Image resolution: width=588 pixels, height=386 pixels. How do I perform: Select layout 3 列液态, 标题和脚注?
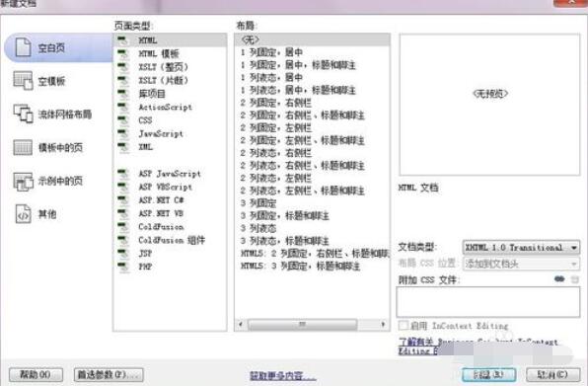[x=312, y=241]
